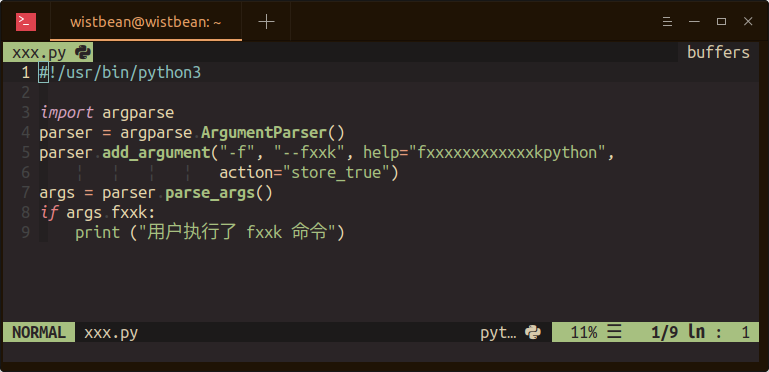Click the 1/9 line position indicator
Screen dimensions: 769x372
(x=664, y=333)
